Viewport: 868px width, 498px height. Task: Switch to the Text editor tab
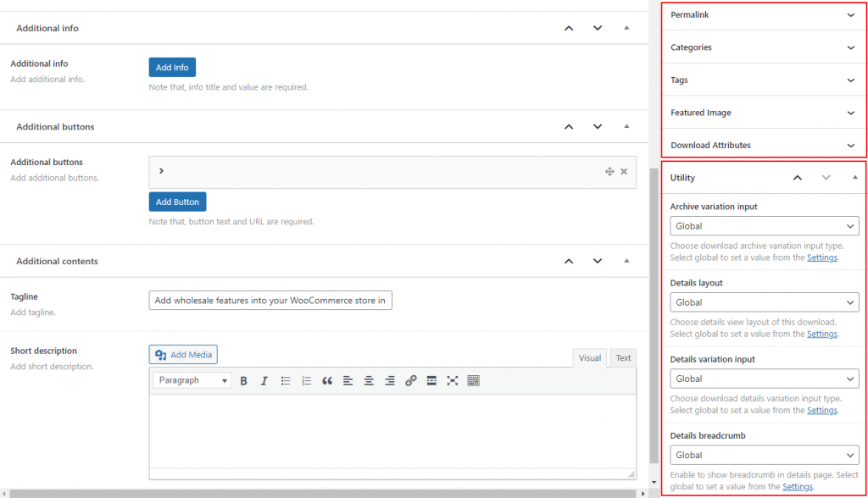click(623, 358)
